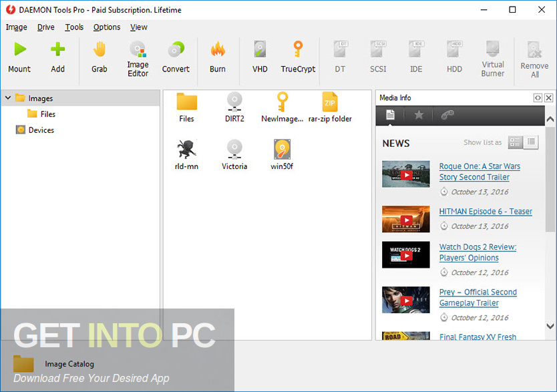
Task: Switch to Media Info star tab
Action: click(x=419, y=115)
